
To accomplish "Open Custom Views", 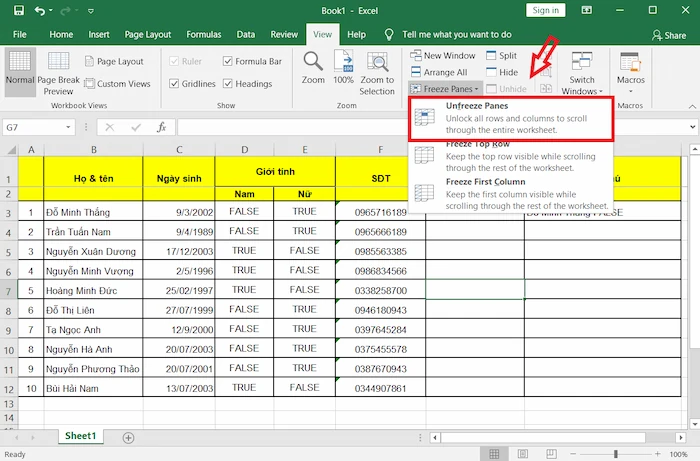I will point(117,83).
